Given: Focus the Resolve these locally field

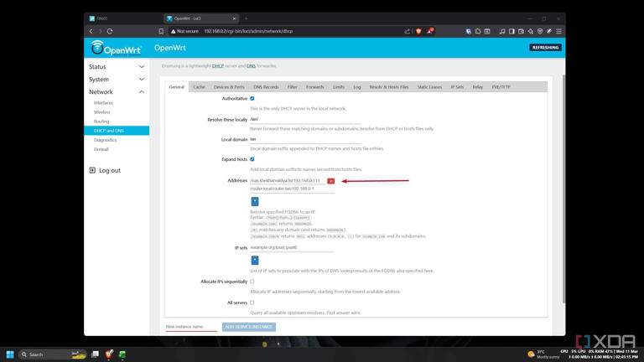Looking at the screenshot, I should coord(305,120).
